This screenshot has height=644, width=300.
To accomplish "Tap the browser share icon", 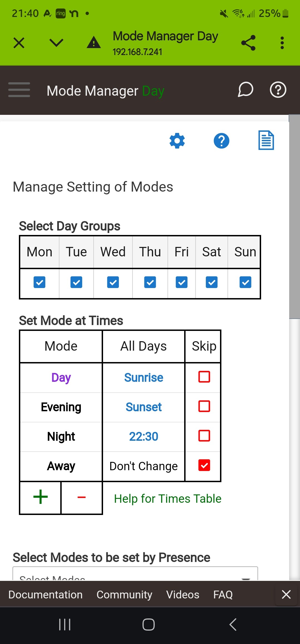I will point(248,43).
